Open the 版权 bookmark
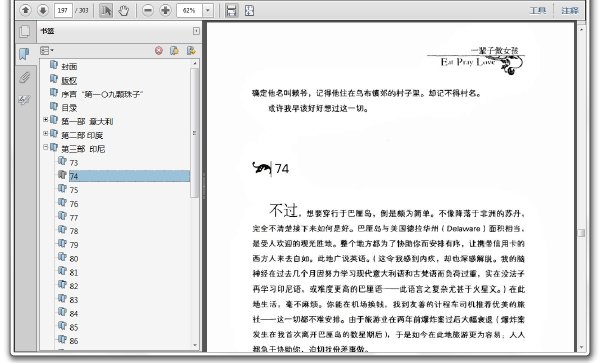600x363 pixels. 69,80
